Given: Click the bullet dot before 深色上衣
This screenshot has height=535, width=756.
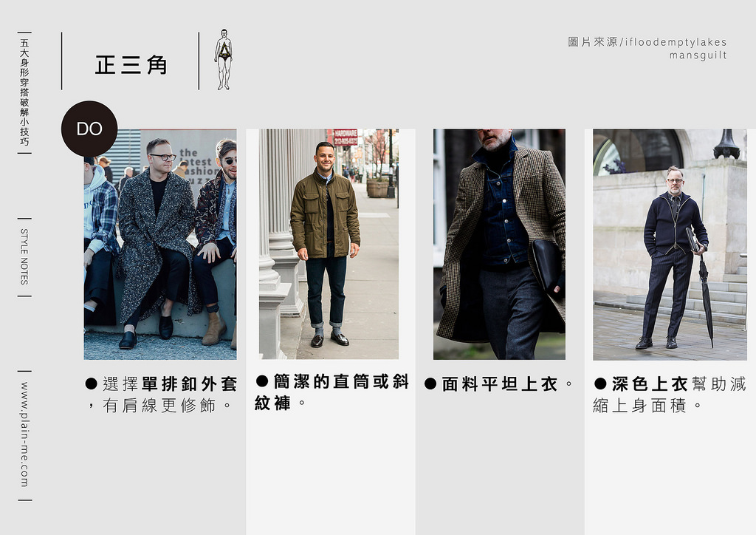Looking at the screenshot, I should point(600,384).
